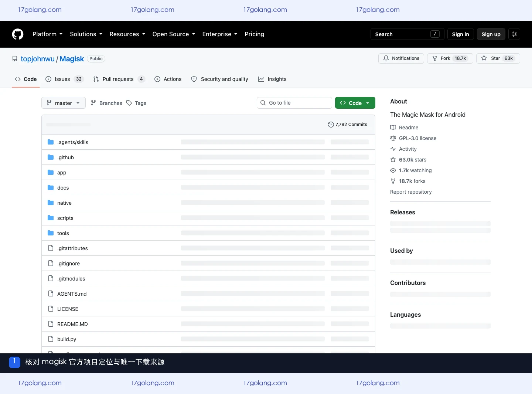
Task: Click the bell icon on Notifications button
Action: pos(386,58)
